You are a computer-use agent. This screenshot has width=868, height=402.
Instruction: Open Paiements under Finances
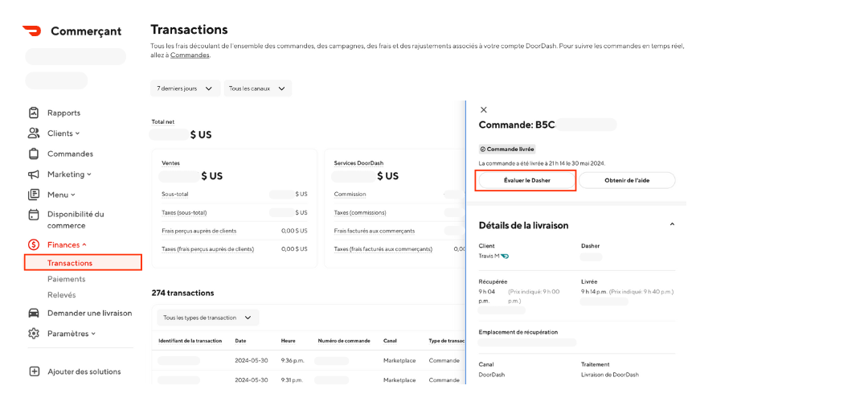(x=67, y=279)
